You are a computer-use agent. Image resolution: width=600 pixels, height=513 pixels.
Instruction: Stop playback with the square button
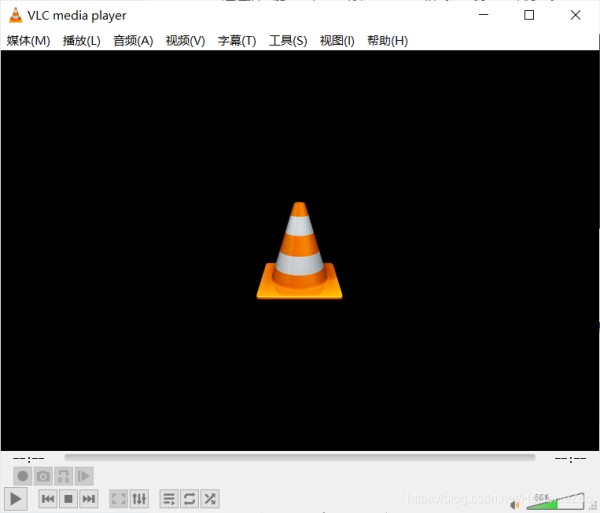pos(68,499)
